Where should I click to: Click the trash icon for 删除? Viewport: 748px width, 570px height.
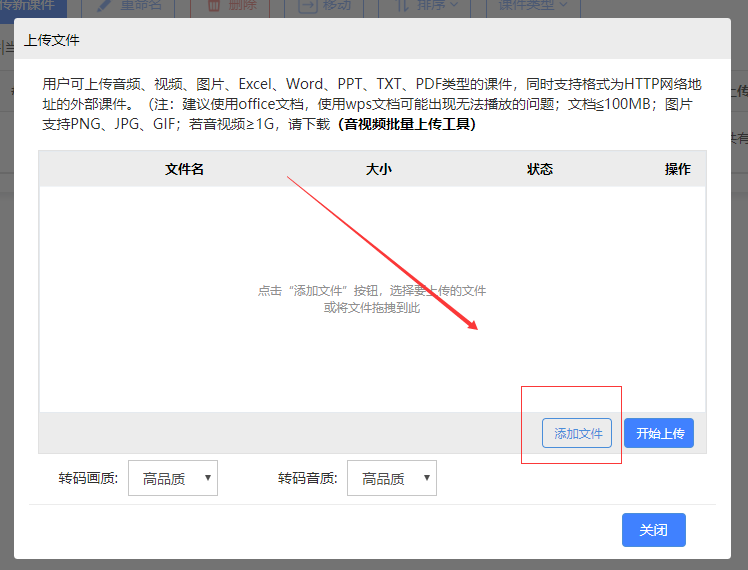pos(214,6)
